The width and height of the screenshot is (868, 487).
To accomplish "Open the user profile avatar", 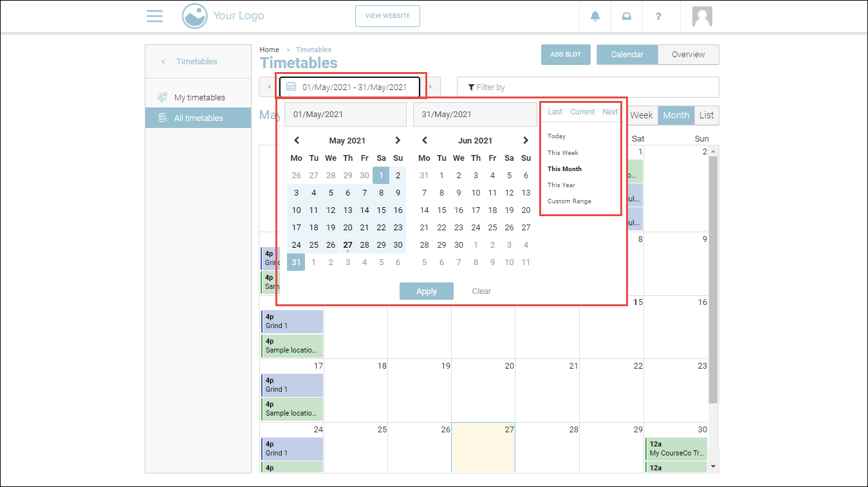I will coord(702,16).
